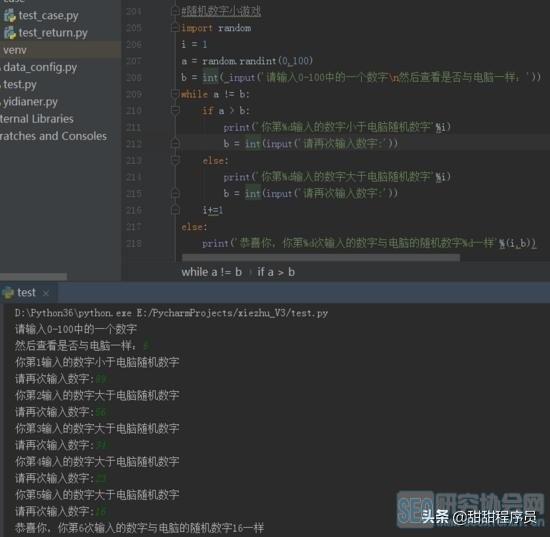550x537 pixels.
Task: Open data_config.py file
Action: point(40,67)
